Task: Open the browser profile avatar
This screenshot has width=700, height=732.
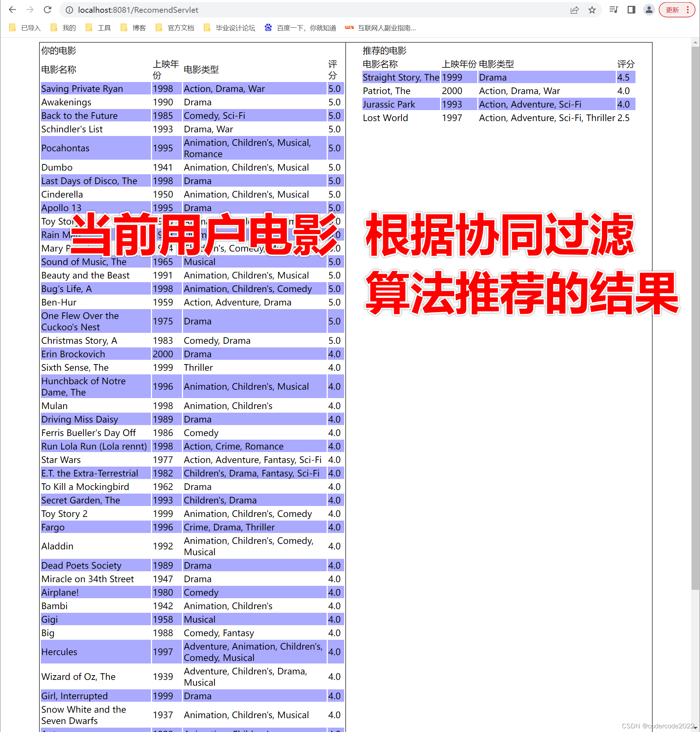Action: click(x=649, y=10)
